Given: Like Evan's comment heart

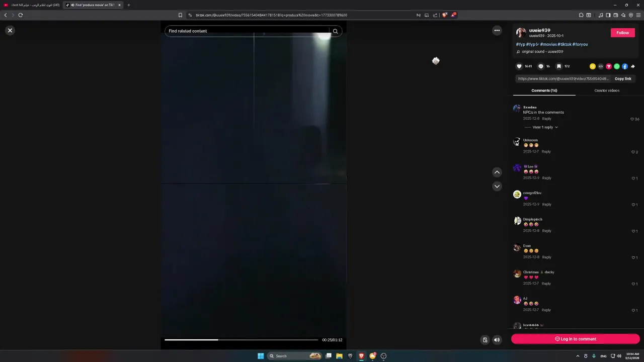Looking at the screenshot, I should 633,257.
